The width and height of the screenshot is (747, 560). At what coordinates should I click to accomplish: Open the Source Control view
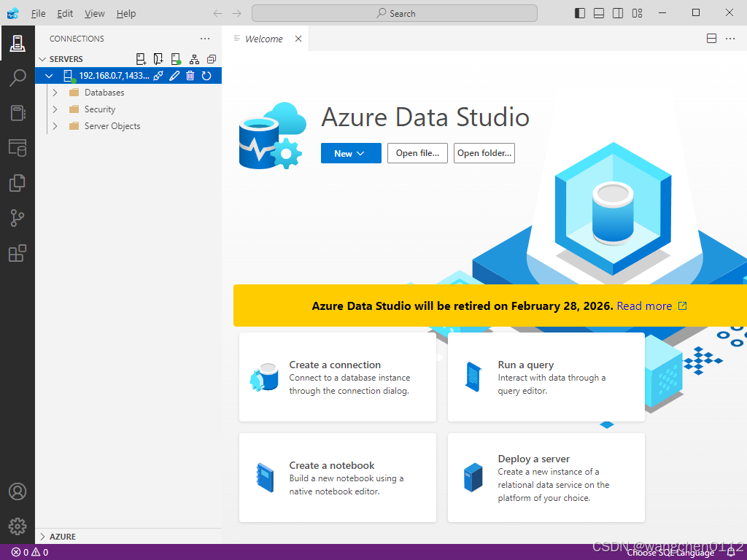point(18,218)
